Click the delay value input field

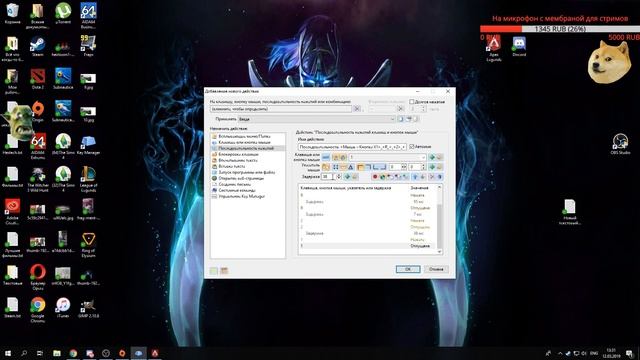327,176
